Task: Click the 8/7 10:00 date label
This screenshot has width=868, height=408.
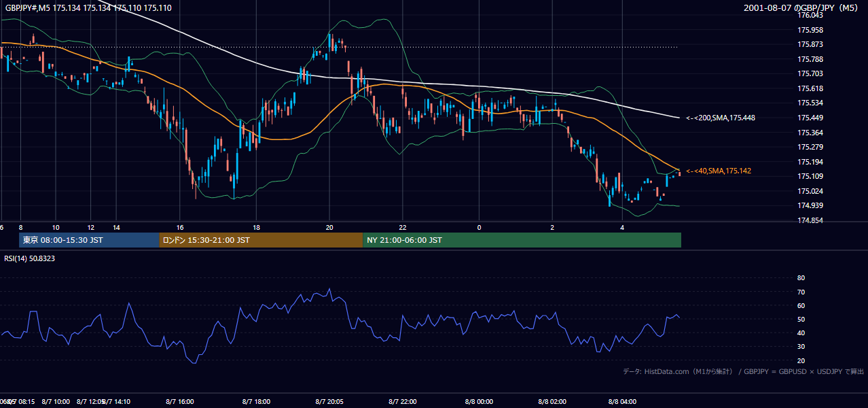Action: click(56, 402)
